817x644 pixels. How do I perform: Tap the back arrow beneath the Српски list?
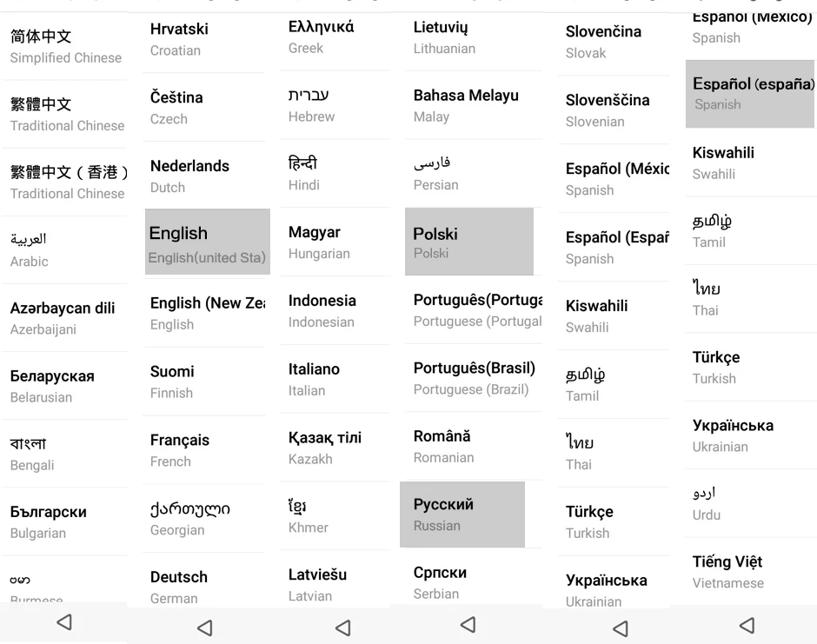point(468,624)
